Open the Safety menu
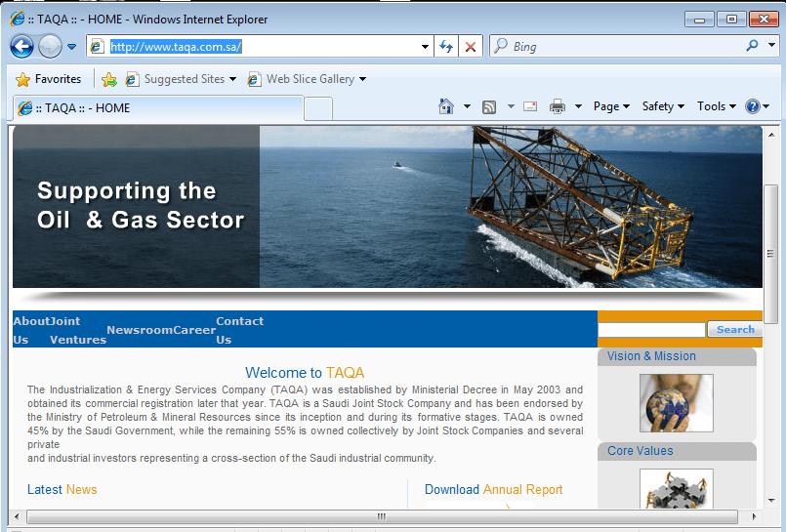Viewport: 786px width, 532px height. [x=663, y=106]
